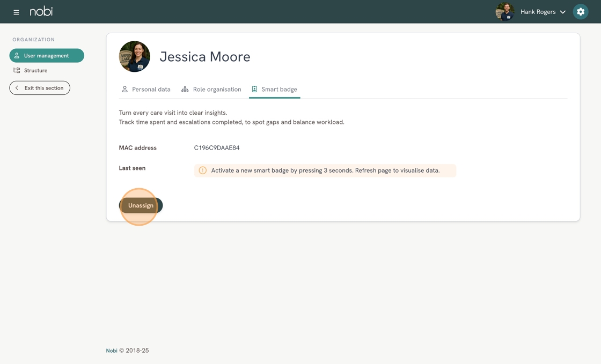Screen dimensions: 601x364
Task: Open the Nobi footer link
Action: click(112, 351)
